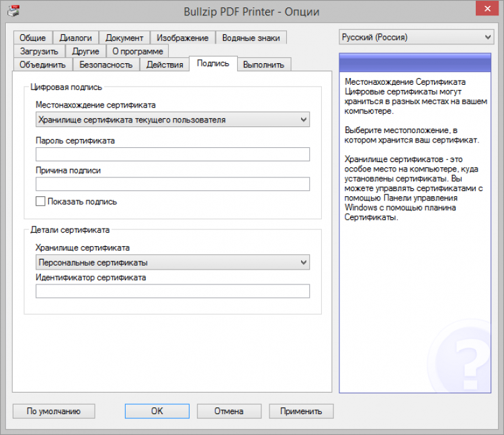504x435 pixels.
Task: Click the Цифровая подпись group label
Action: click(x=67, y=87)
